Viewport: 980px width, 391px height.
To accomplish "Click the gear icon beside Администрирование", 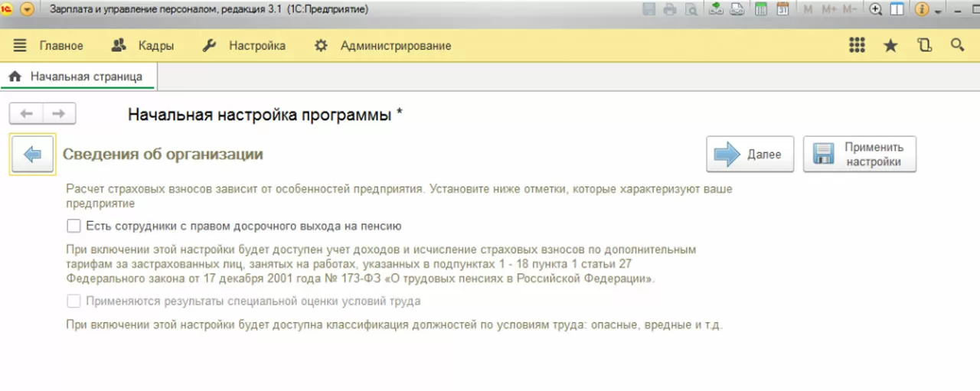I will click(x=322, y=46).
